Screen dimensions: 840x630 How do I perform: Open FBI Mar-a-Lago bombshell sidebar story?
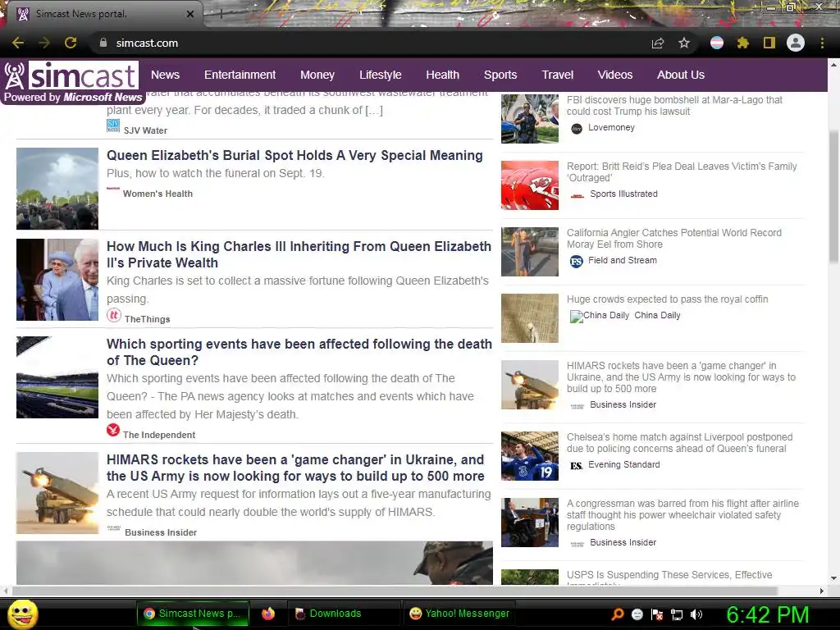click(674, 106)
